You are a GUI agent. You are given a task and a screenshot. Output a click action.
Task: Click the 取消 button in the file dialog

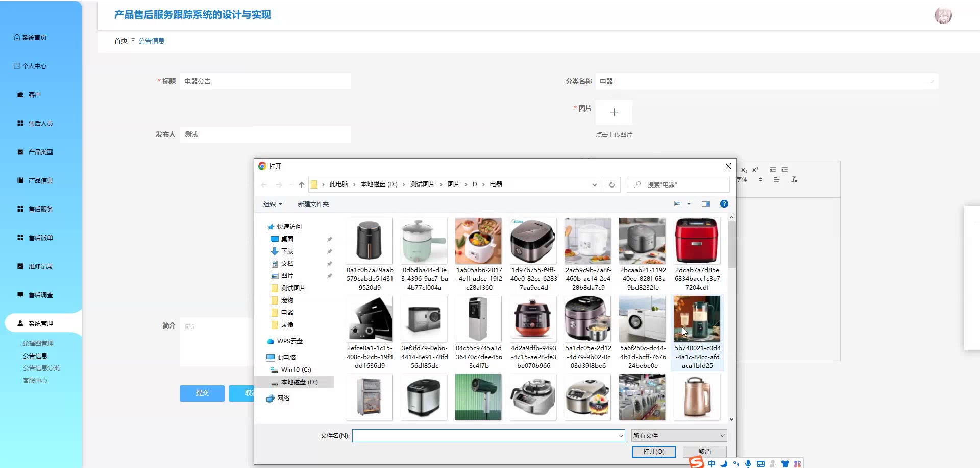click(705, 452)
